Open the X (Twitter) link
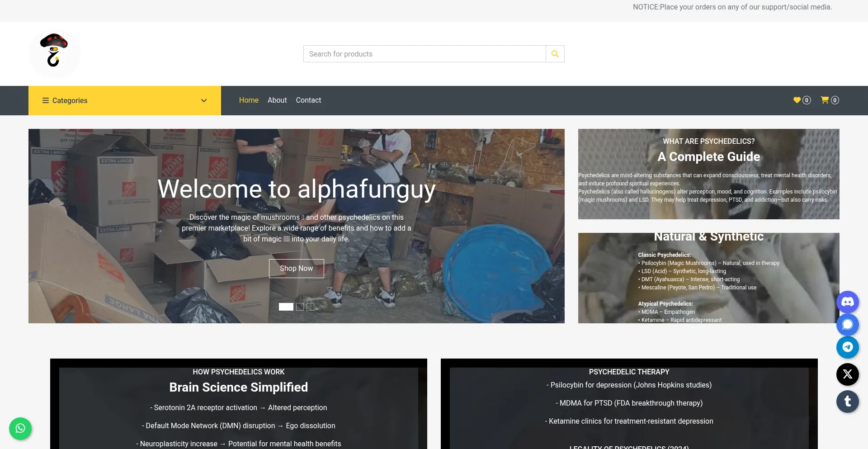This screenshot has height=449, width=868. pyautogui.click(x=848, y=374)
